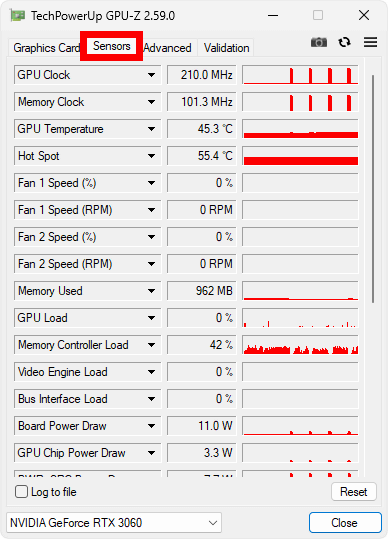This screenshot has height=539, width=388.
Task: Open the Memory Used dropdown arrow
Action: 151,291
